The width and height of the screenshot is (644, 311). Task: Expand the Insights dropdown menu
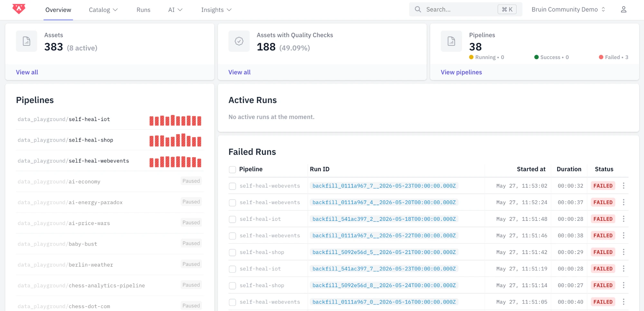[x=216, y=10]
